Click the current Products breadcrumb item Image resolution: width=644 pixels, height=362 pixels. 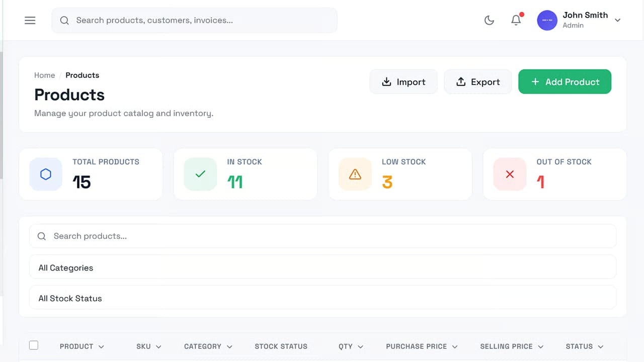pyautogui.click(x=83, y=75)
